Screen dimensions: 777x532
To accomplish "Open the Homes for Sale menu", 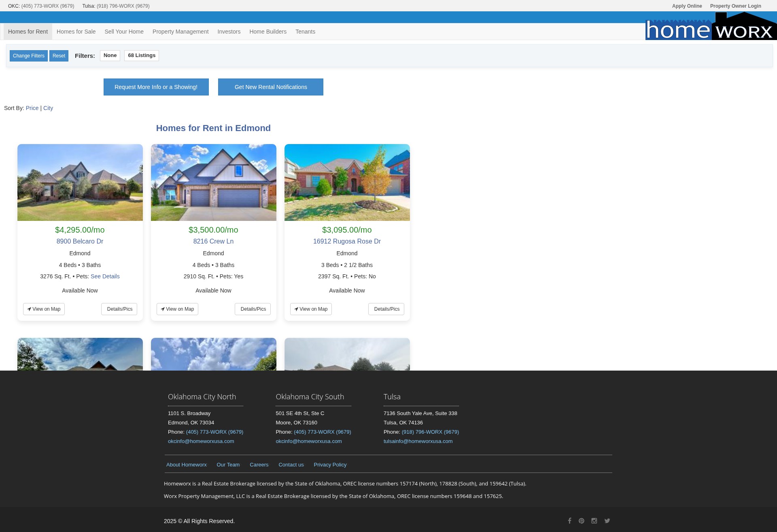I will pyautogui.click(x=76, y=32).
